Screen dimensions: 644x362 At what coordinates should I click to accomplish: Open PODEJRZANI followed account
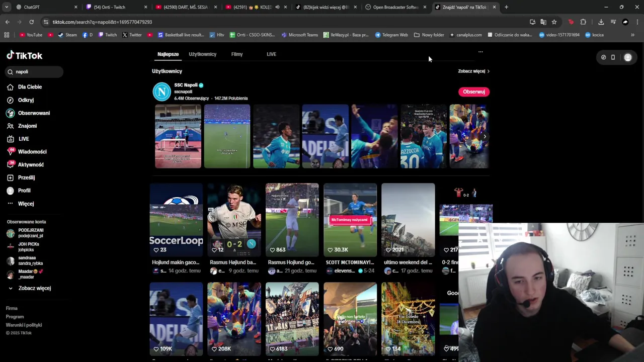coord(25,233)
